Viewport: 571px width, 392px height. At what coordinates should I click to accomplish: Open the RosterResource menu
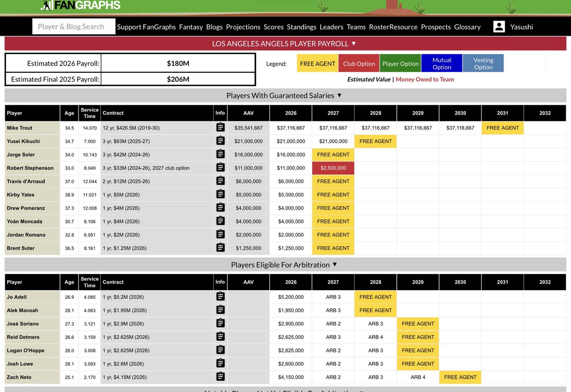pos(393,27)
